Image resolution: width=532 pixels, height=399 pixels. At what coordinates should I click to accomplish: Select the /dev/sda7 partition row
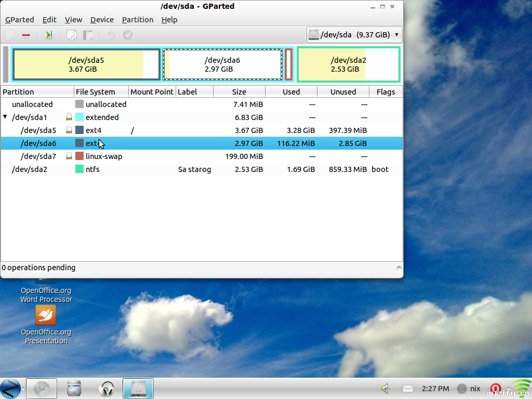click(x=202, y=156)
